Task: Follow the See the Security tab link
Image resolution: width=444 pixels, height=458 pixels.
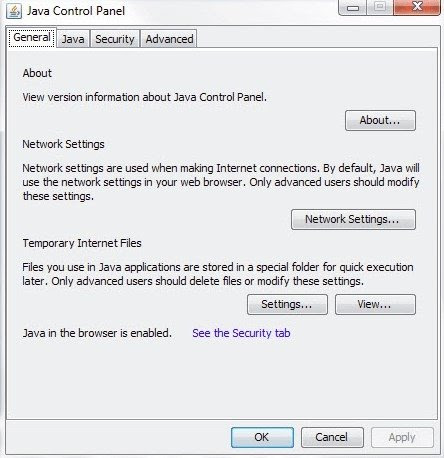Action: (241, 333)
